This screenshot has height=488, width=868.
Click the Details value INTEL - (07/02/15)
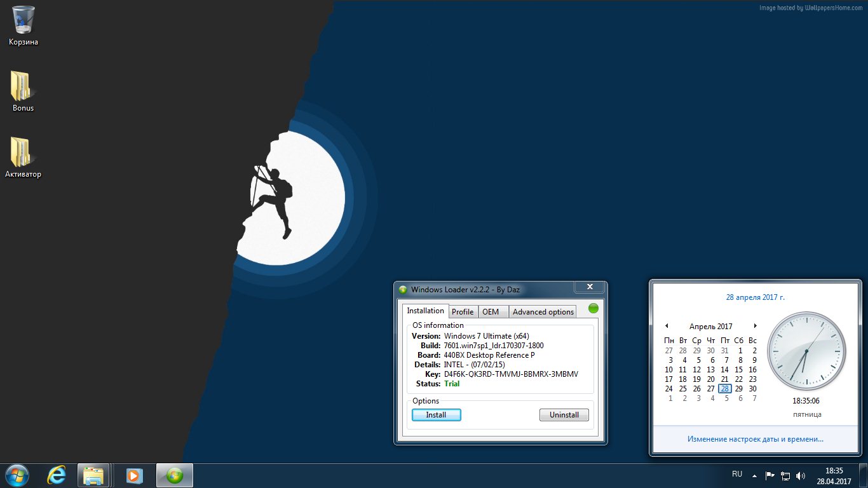pyautogui.click(x=474, y=365)
